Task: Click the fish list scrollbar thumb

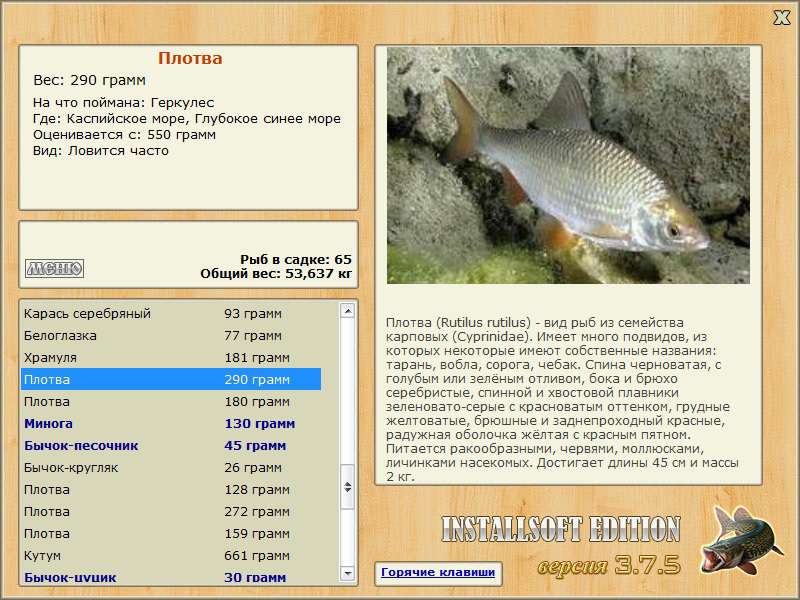Action: (348, 487)
